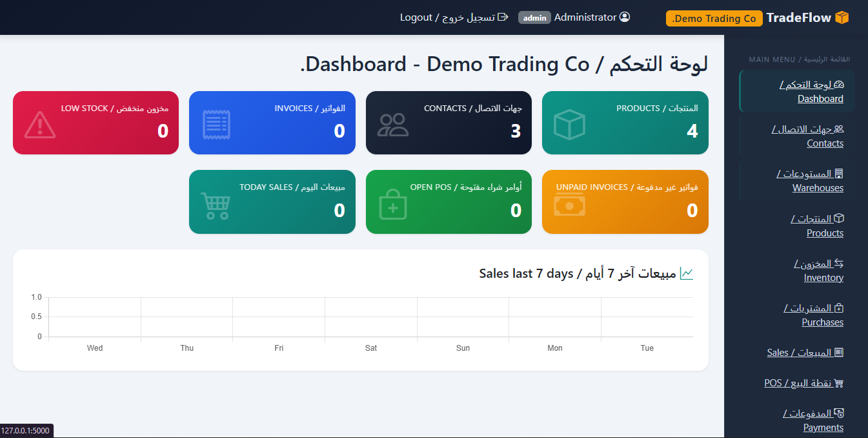Click the Thu label on chart axis
Screen dimensions: 868x438
(x=187, y=348)
